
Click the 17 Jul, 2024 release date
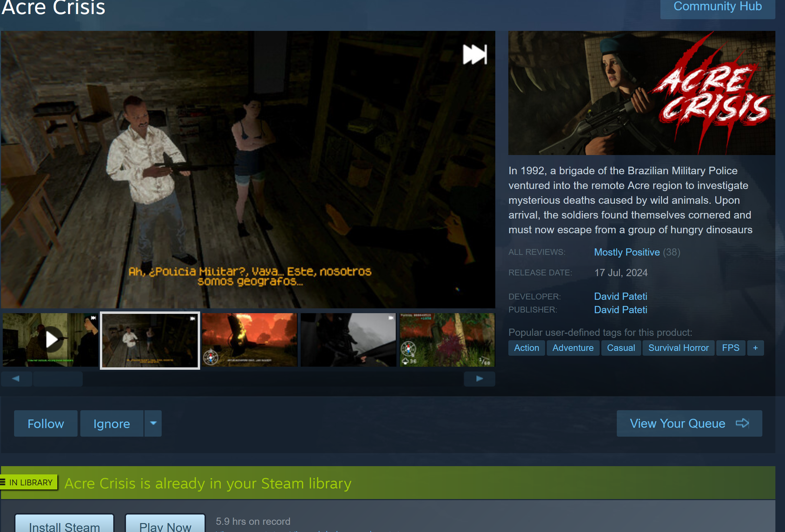pos(621,273)
